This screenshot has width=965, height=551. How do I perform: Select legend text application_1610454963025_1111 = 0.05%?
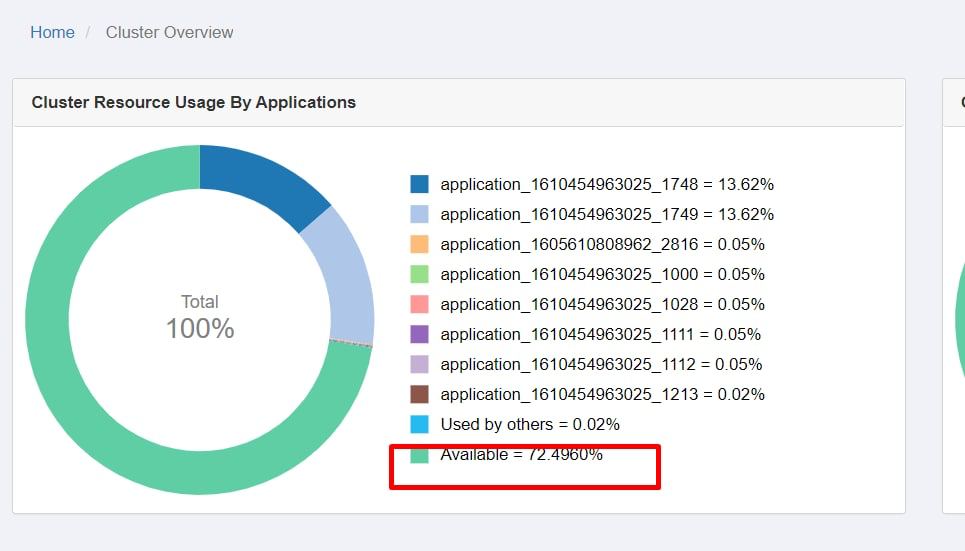pos(601,334)
